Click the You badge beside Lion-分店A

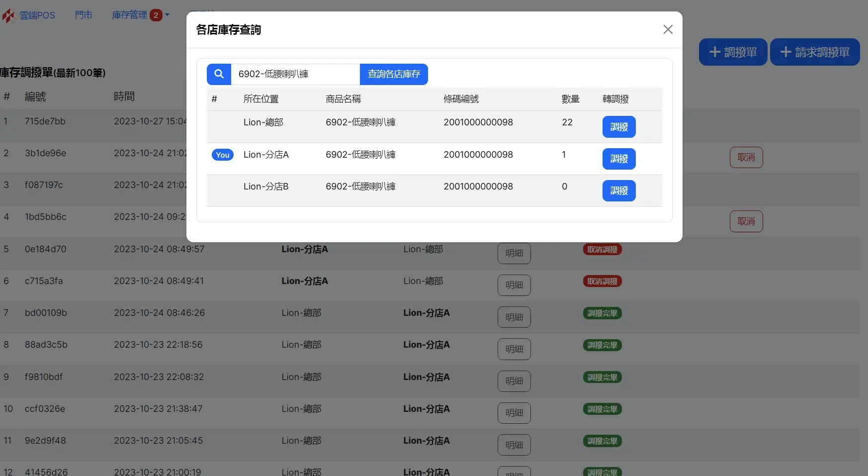tap(222, 155)
